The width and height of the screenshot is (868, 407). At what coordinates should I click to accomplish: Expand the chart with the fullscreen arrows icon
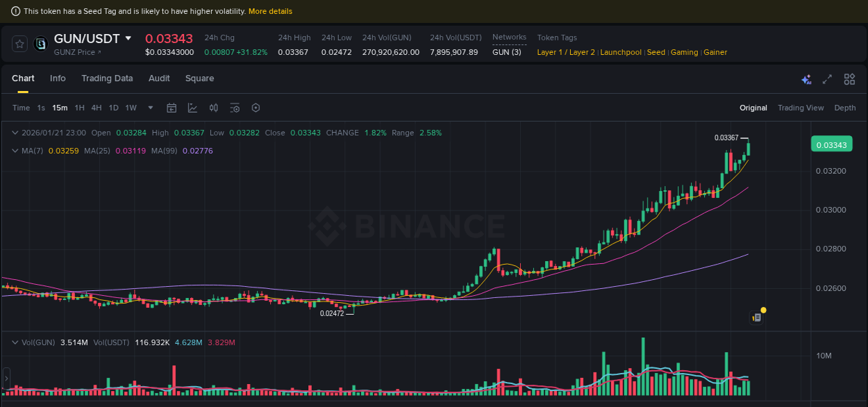tap(827, 79)
